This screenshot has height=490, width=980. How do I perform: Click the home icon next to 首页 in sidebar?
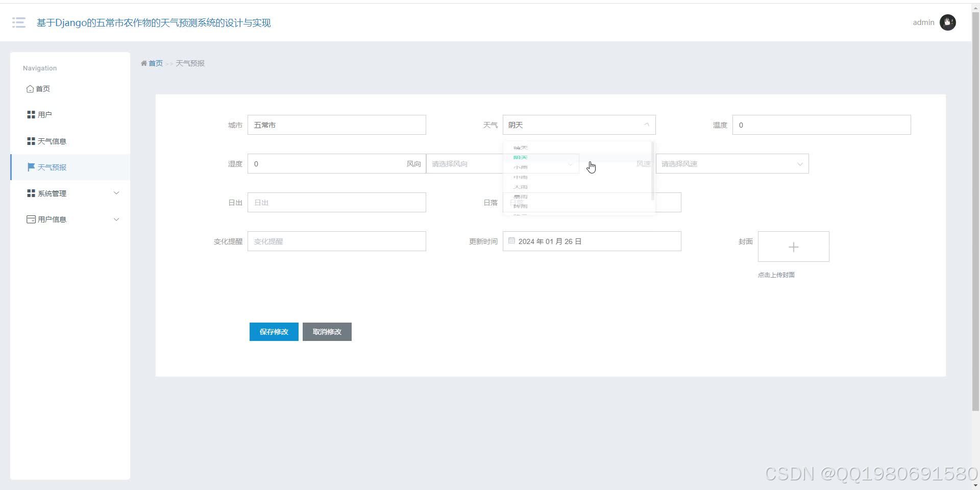(30, 89)
